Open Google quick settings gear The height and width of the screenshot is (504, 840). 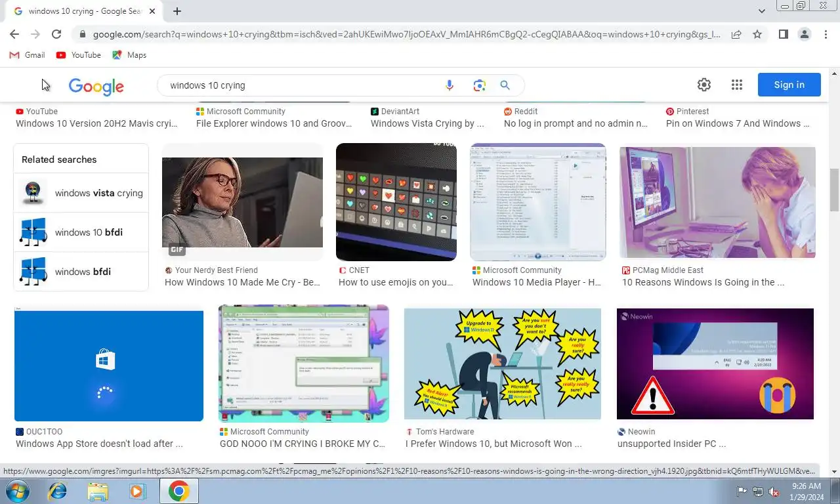click(x=704, y=85)
